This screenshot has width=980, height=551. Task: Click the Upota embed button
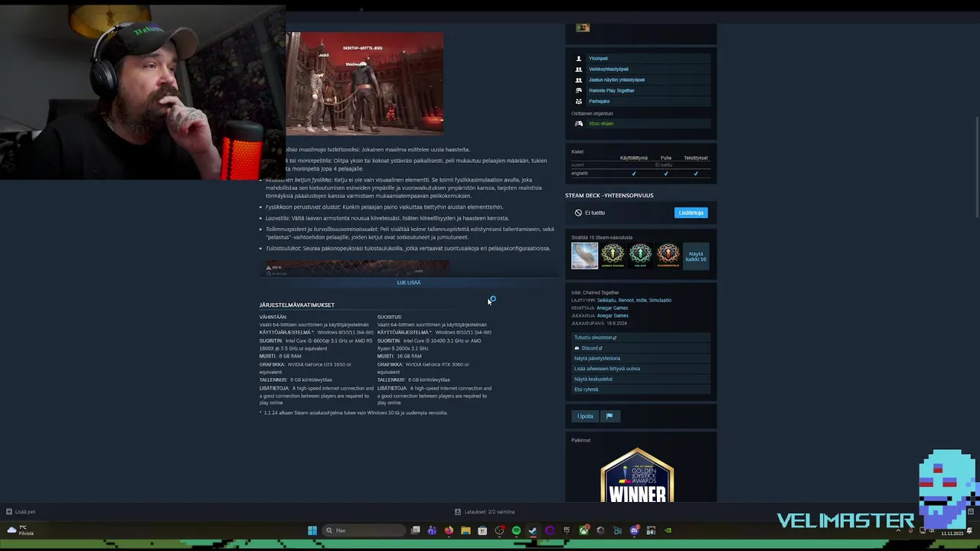point(585,416)
